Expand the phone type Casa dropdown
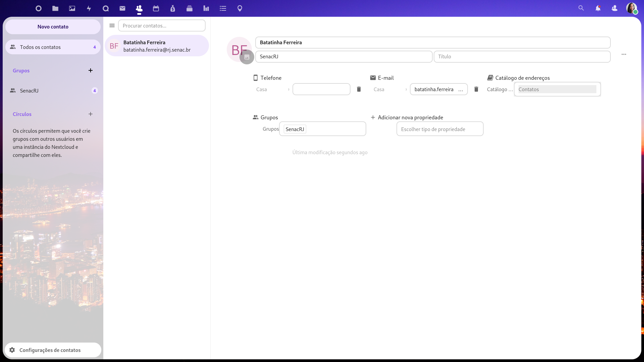This screenshot has height=362, width=644. click(x=272, y=89)
